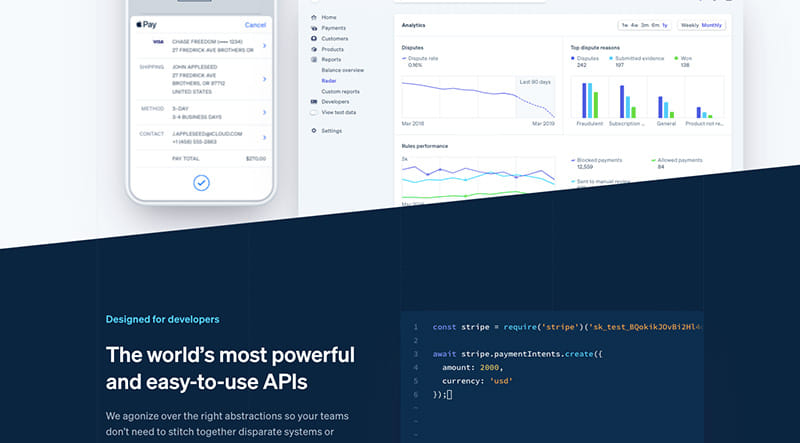Click the Last 90 days label
800x443 pixels.
(x=535, y=82)
